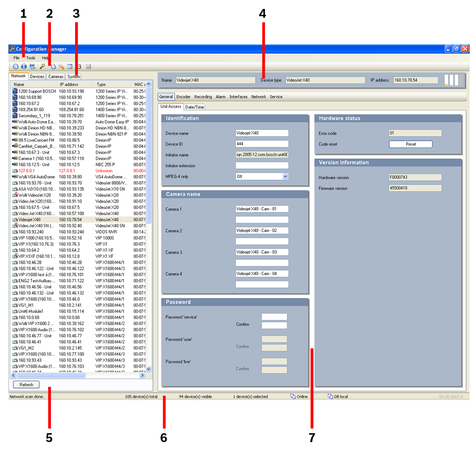Switch to the Devices tab
Screen dimensions: 476x449
click(x=37, y=77)
